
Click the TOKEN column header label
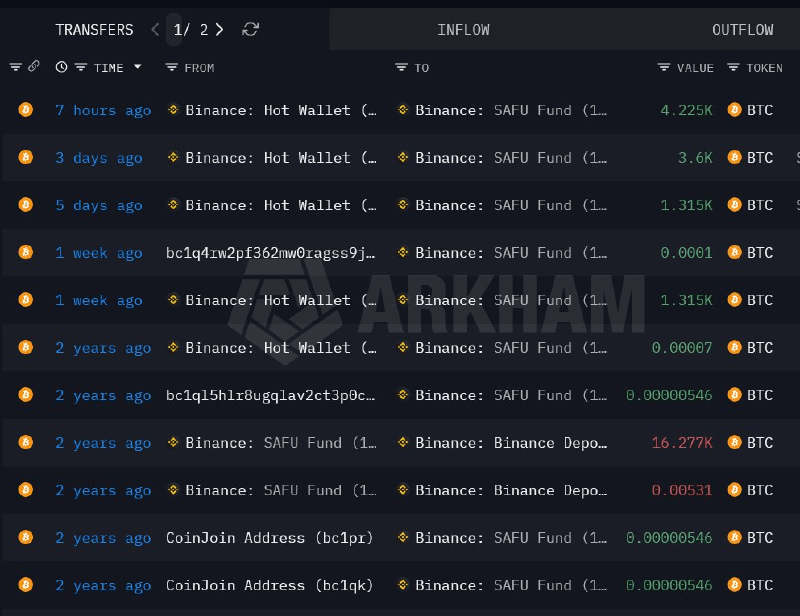[x=764, y=68]
